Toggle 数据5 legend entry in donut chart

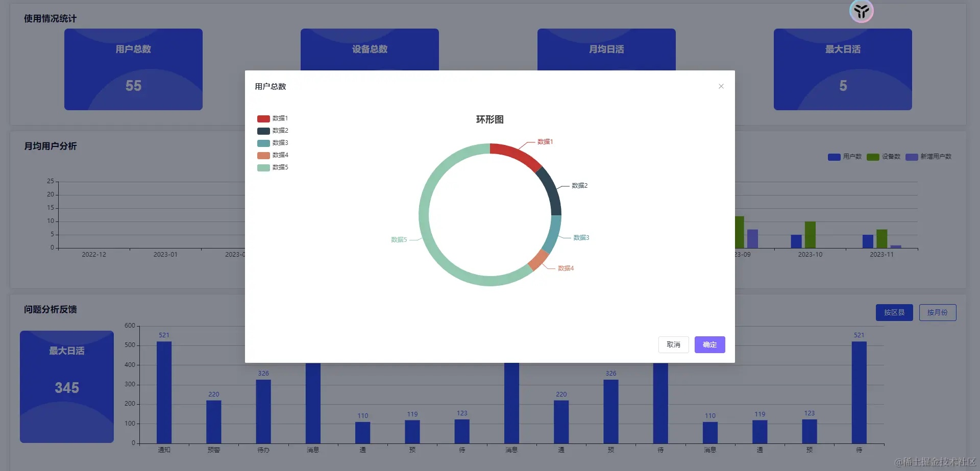(273, 167)
